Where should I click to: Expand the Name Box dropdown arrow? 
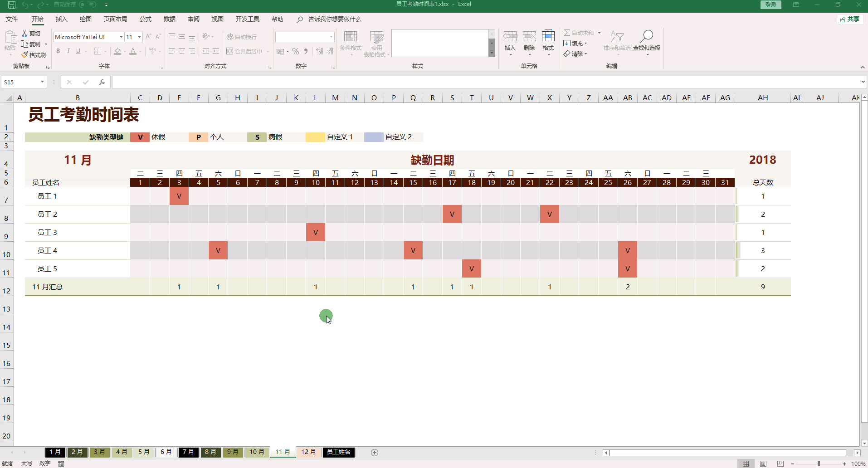[x=42, y=82]
